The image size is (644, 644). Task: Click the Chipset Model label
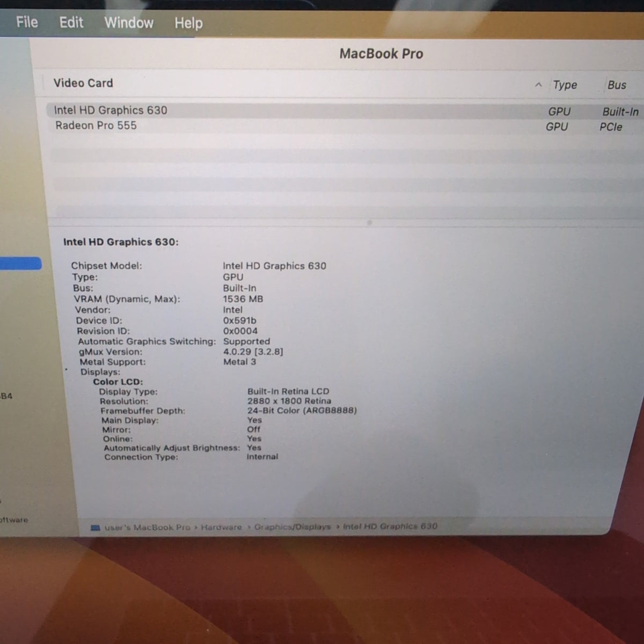coord(106,266)
